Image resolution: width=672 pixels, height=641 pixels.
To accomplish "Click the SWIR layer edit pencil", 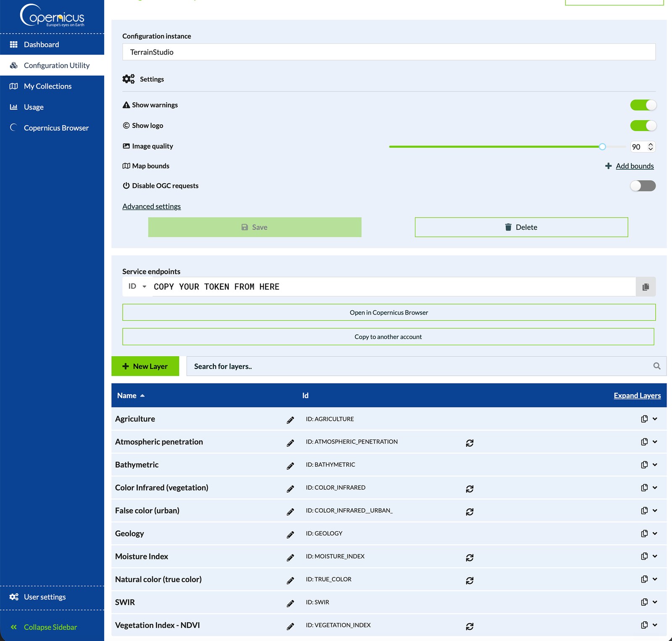I will [290, 604].
